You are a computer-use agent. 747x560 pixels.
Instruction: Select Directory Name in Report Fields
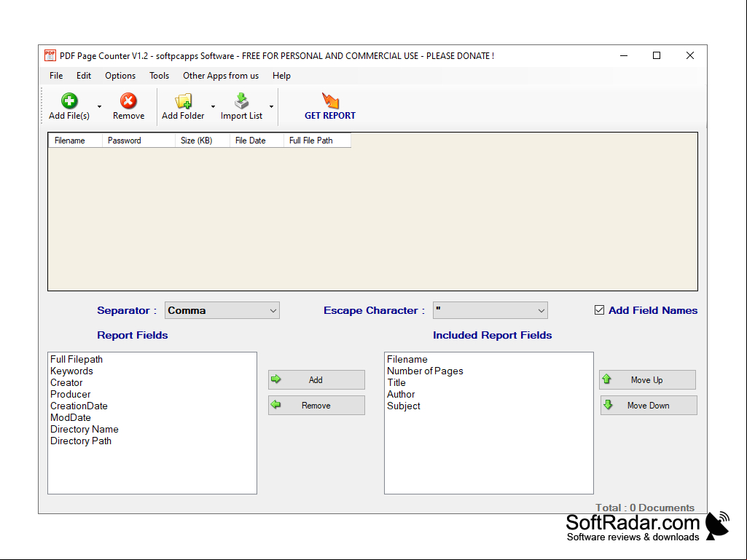click(x=85, y=430)
